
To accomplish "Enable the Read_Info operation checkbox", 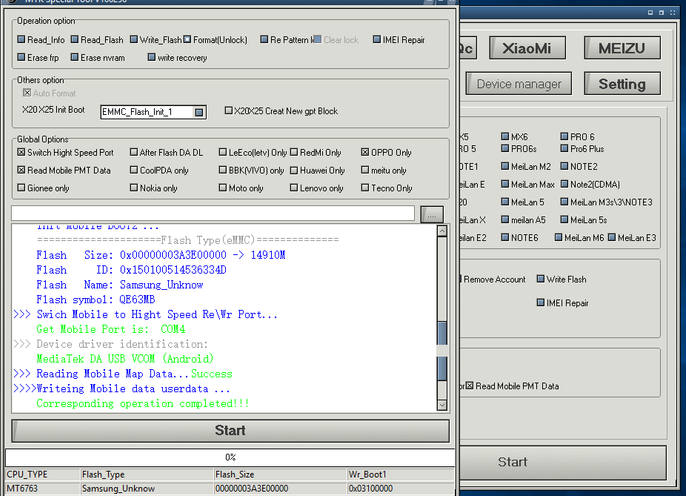I will [21, 39].
